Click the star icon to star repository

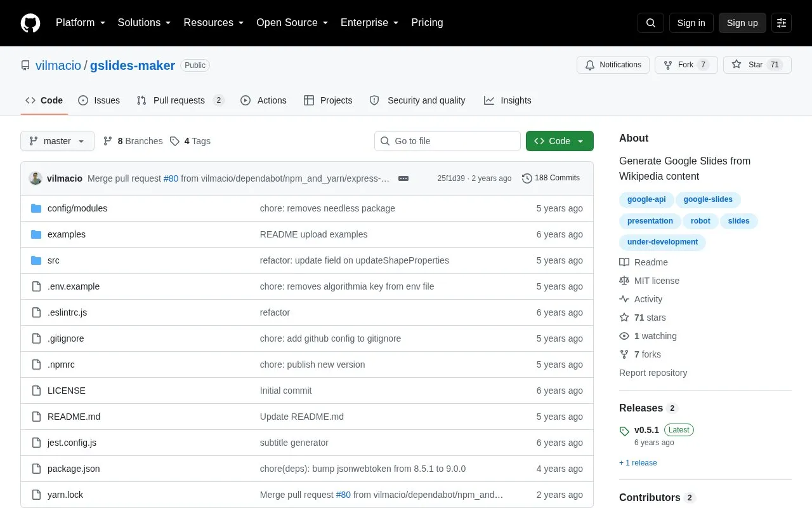737,65
